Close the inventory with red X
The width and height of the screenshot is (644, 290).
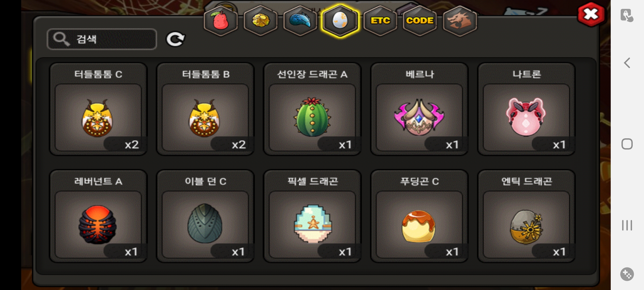point(591,15)
